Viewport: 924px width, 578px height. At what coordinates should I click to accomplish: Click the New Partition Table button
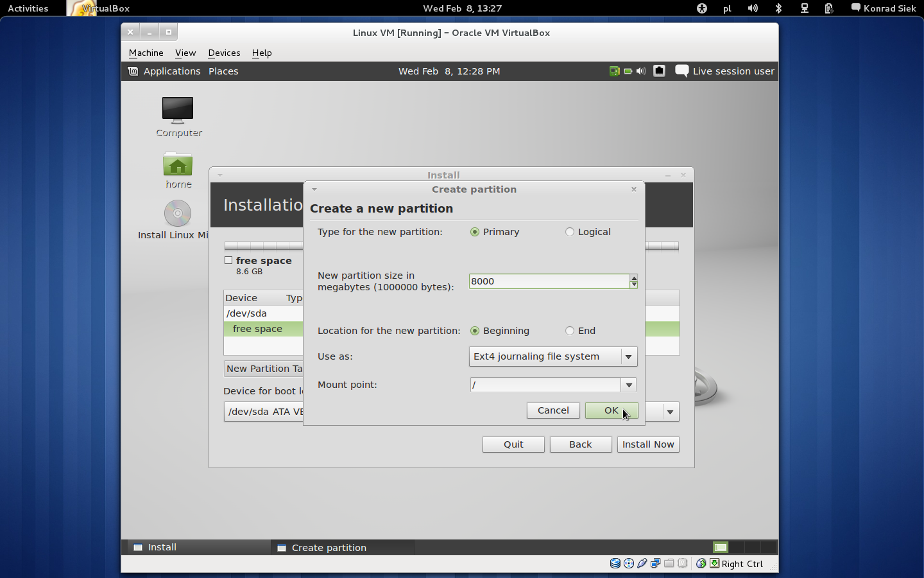point(264,369)
